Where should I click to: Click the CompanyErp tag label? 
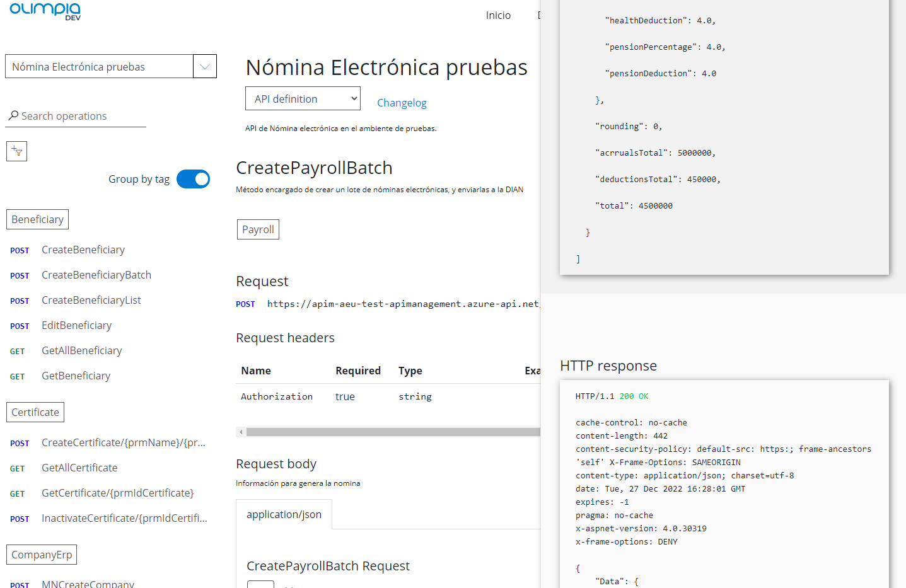(42, 555)
